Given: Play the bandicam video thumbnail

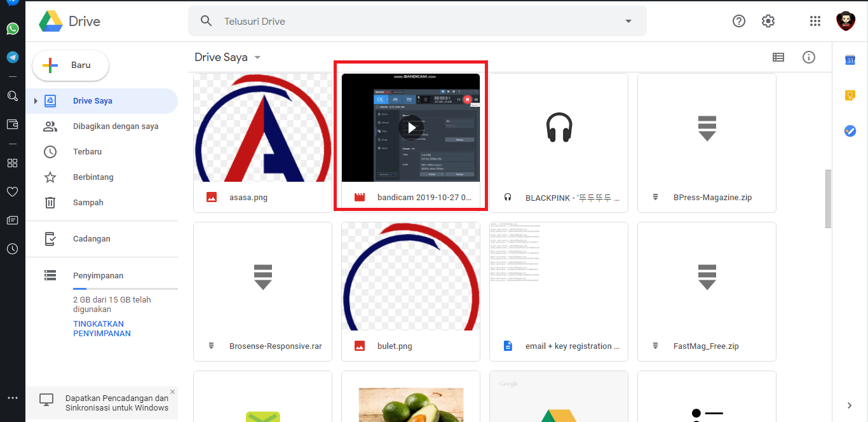Looking at the screenshot, I should pyautogui.click(x=411, y=128).
